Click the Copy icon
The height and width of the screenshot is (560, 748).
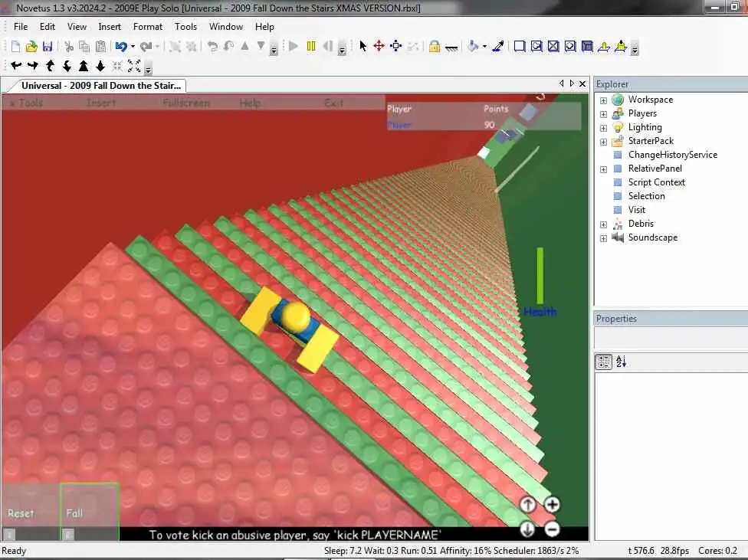(84, 46)
